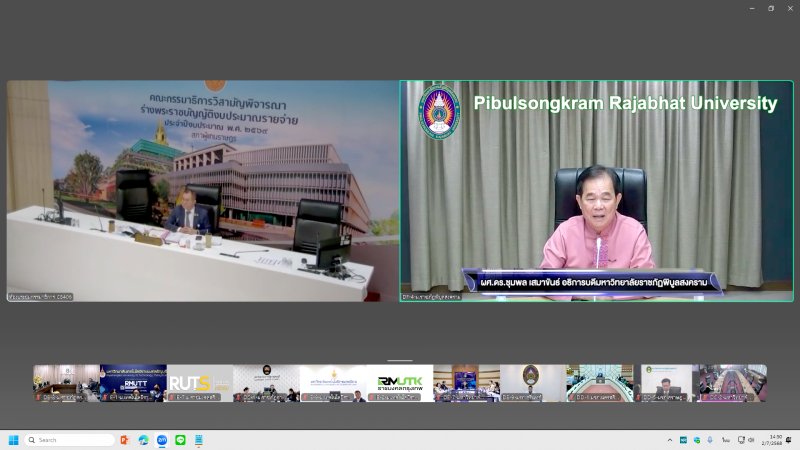
Task: Select the RMUTK participant thumbnail
Action: coord(400,383)
